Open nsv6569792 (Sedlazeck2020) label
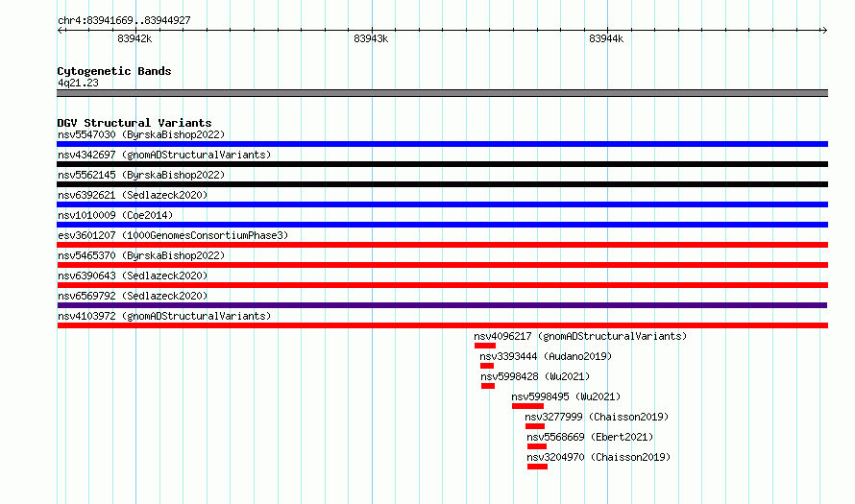The image size is (855, 504). 133,296
